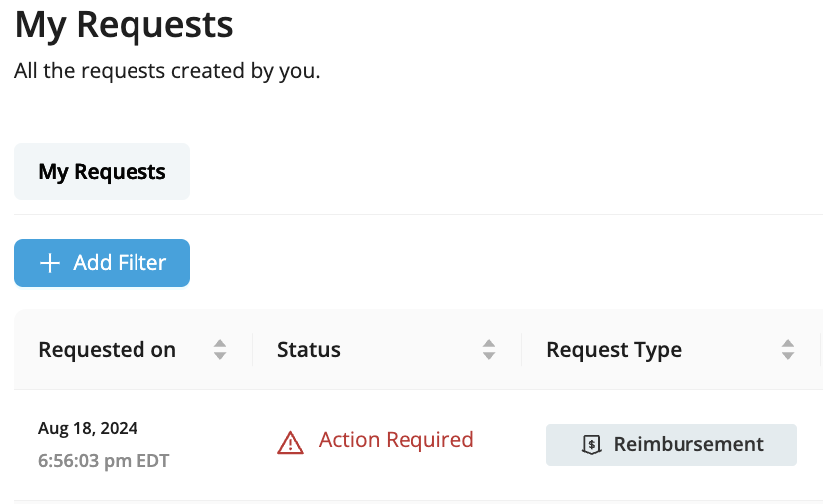
Task: Click the 'All the requests created by you' subtitle
Action: (167, 71)
